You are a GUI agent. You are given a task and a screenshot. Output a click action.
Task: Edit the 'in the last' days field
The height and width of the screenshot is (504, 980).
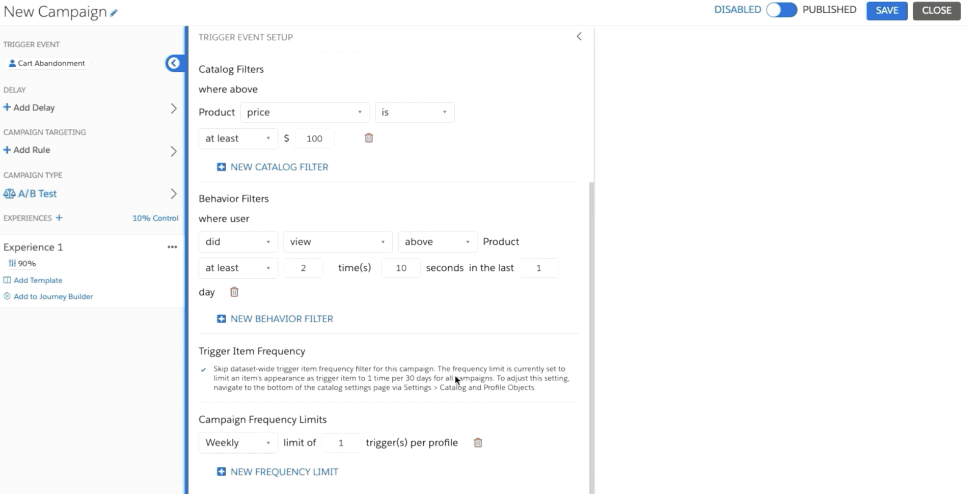click(538, 268)
